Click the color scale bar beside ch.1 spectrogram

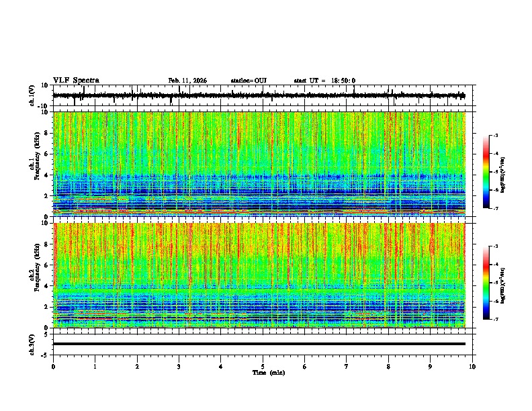point(486,172)
